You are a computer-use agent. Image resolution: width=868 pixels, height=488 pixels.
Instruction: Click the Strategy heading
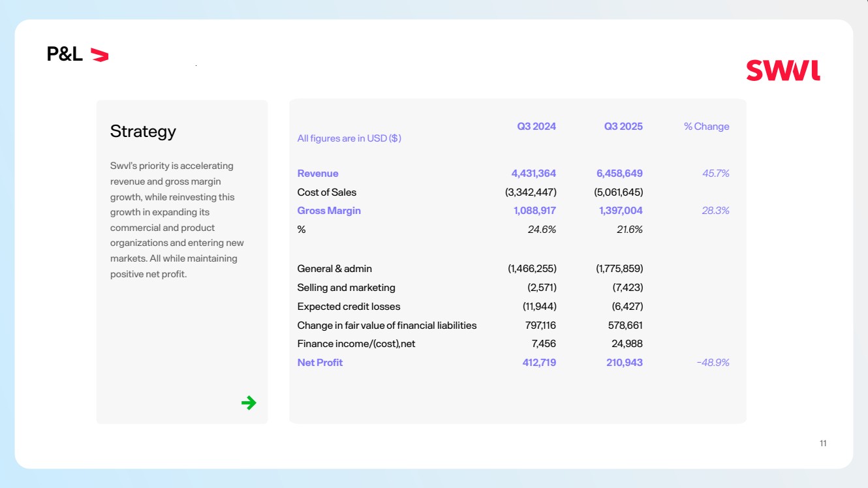pos(143,131)
